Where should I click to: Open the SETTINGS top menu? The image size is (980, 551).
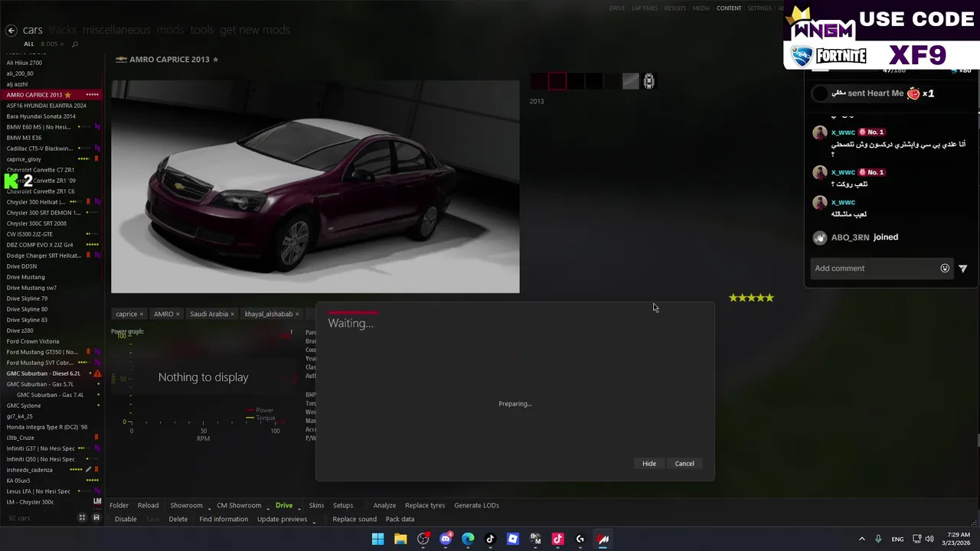(759, 8)
